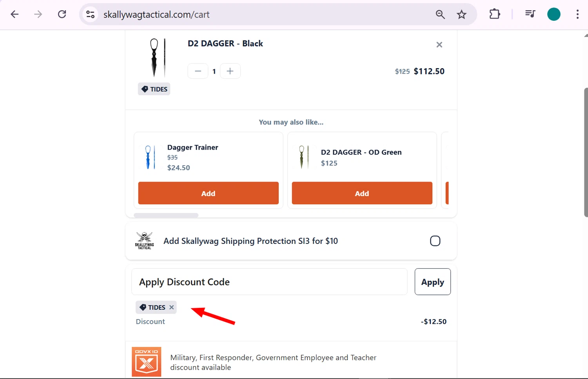Open the browser extensions puzzle icon

[495, 14]
